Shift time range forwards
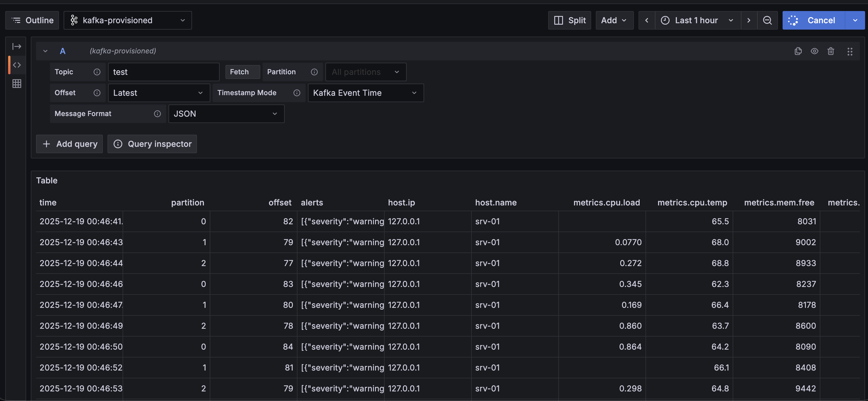The width and height of the screenshot is (868, 401). pyautogui.click(x=749, y=20)
